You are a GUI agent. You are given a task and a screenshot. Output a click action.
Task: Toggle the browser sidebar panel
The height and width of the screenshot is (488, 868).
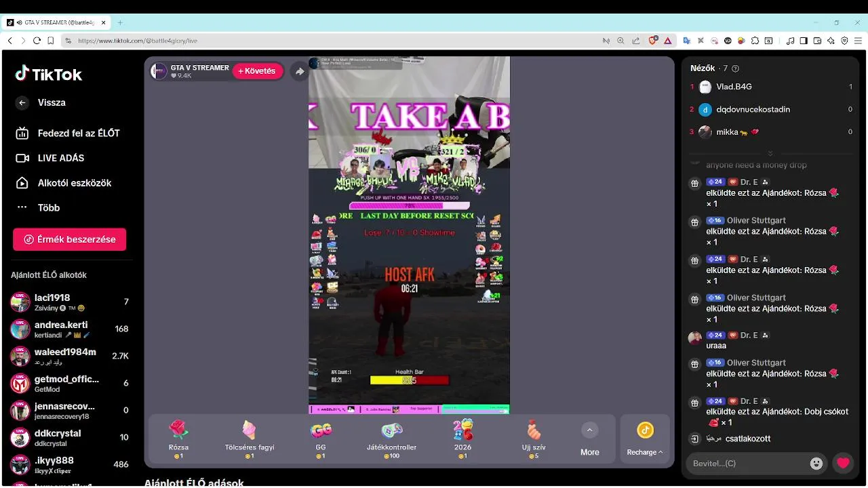[804, 41]
